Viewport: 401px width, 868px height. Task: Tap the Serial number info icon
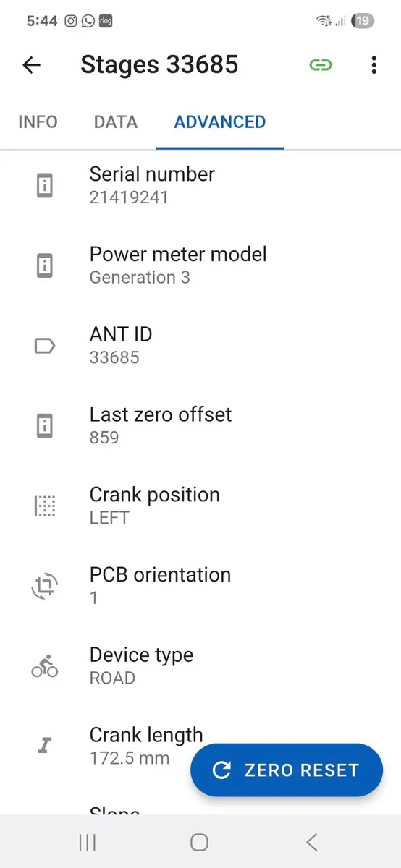coord(45,186)
